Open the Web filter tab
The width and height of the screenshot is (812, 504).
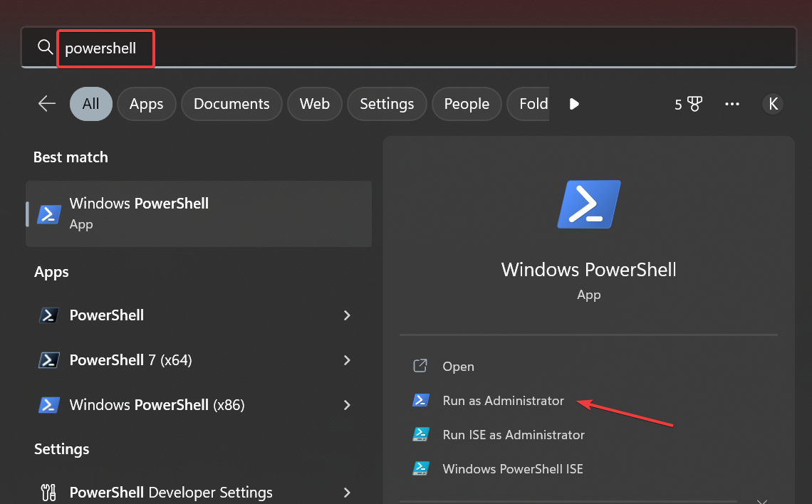pos(315,104)
